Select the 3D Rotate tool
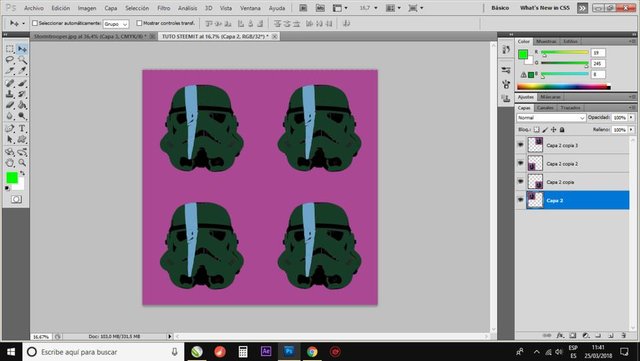The height and width of the screenshot is (361, 640). (x=10, y=152)
